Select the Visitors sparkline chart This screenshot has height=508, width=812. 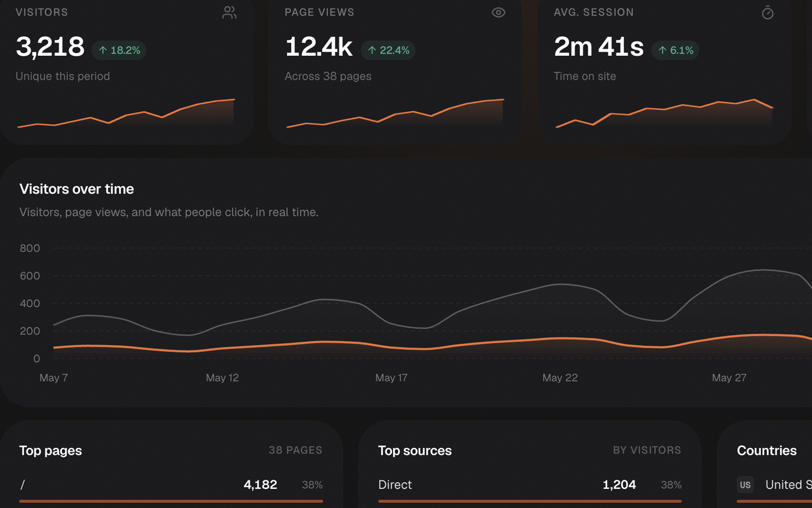tap(126, 113)
